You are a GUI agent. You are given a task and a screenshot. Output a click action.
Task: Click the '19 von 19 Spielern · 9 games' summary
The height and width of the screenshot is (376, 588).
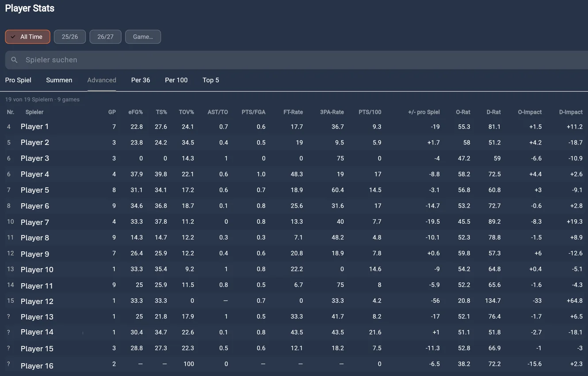[42, 99]
